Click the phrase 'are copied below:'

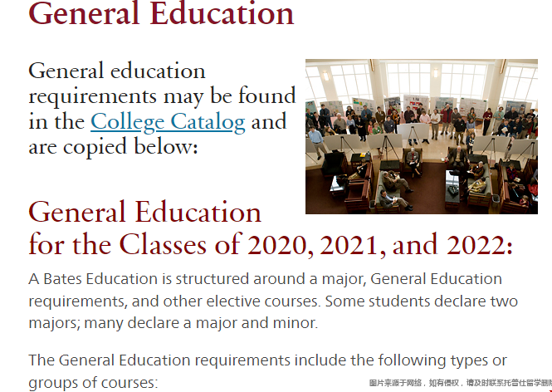(113, 146)
